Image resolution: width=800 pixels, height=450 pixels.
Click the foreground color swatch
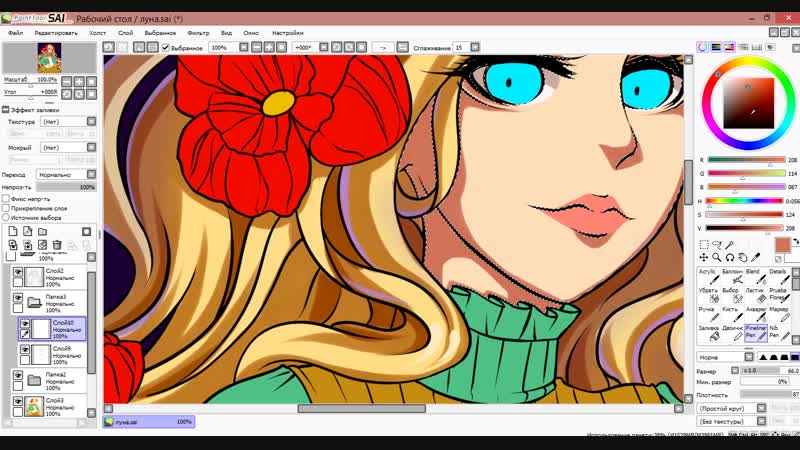click(x=782, y=245)
